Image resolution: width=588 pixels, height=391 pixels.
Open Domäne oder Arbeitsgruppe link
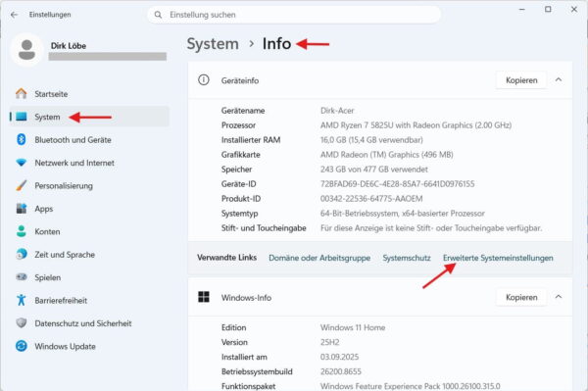319,258
